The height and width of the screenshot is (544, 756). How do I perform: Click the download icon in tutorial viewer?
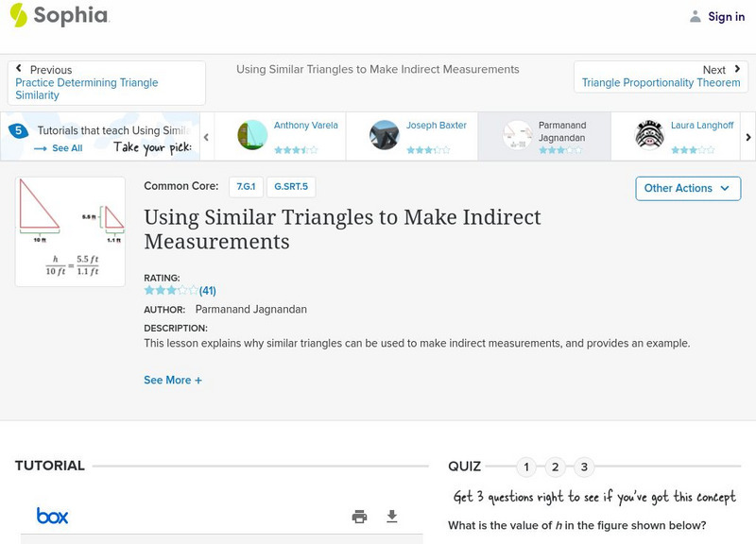point(392,516)
